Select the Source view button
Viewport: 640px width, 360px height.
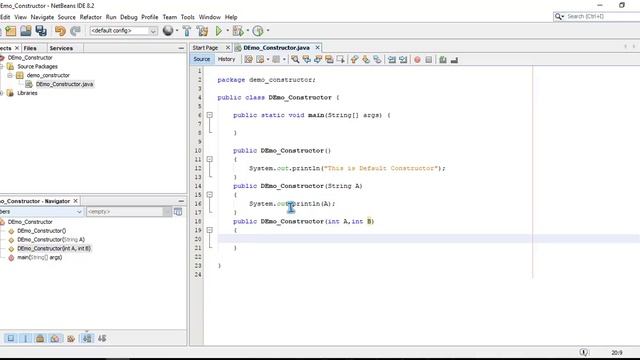click(x=202, y=59)
